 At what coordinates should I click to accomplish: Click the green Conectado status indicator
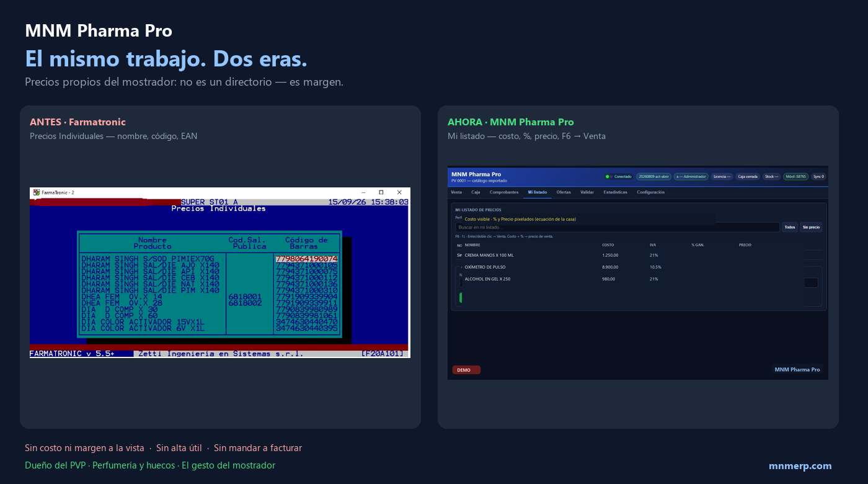619,176
